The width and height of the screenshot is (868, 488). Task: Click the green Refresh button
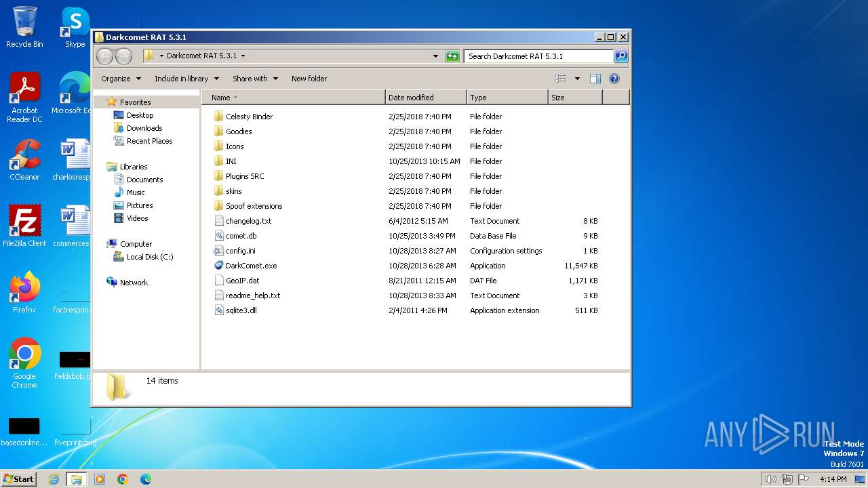[x=452, y=56]
